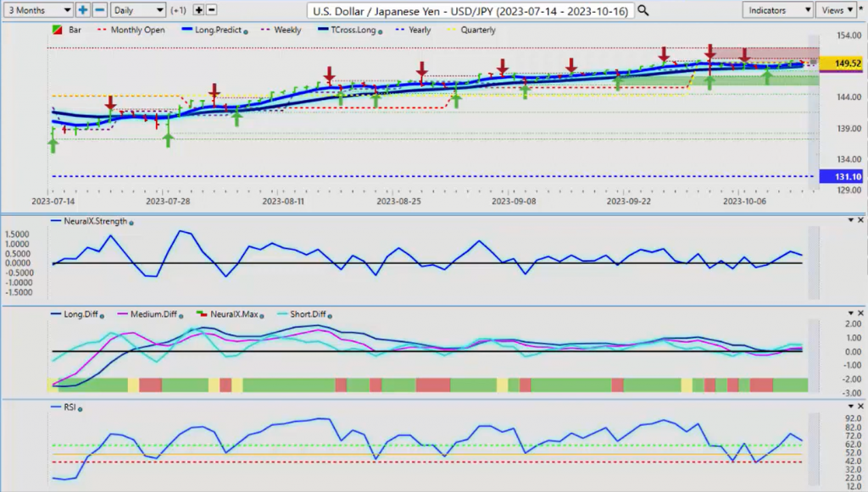The width and height of the screenshot is (868, 492).
Task: Click the 92.0 RSI axis value
Action: tap(853, 418)
